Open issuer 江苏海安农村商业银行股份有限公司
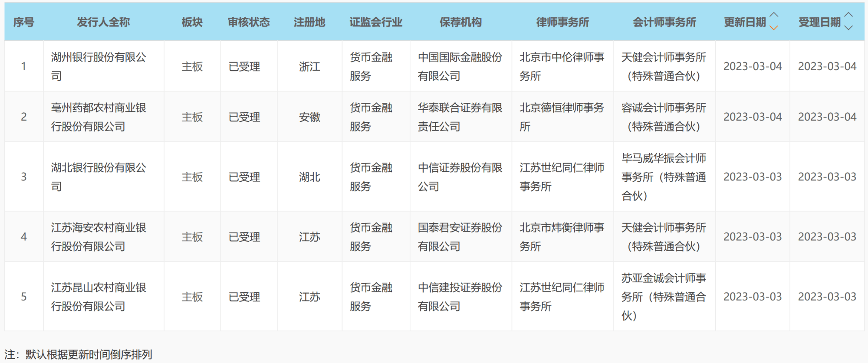This screenshot has height=363, width=868. coord(99,237)
